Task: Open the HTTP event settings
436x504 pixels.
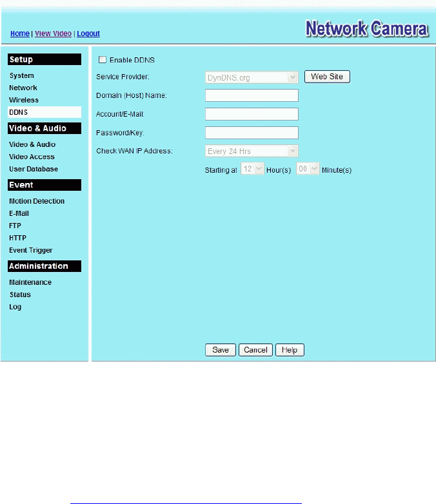Action: coord(17,238)
